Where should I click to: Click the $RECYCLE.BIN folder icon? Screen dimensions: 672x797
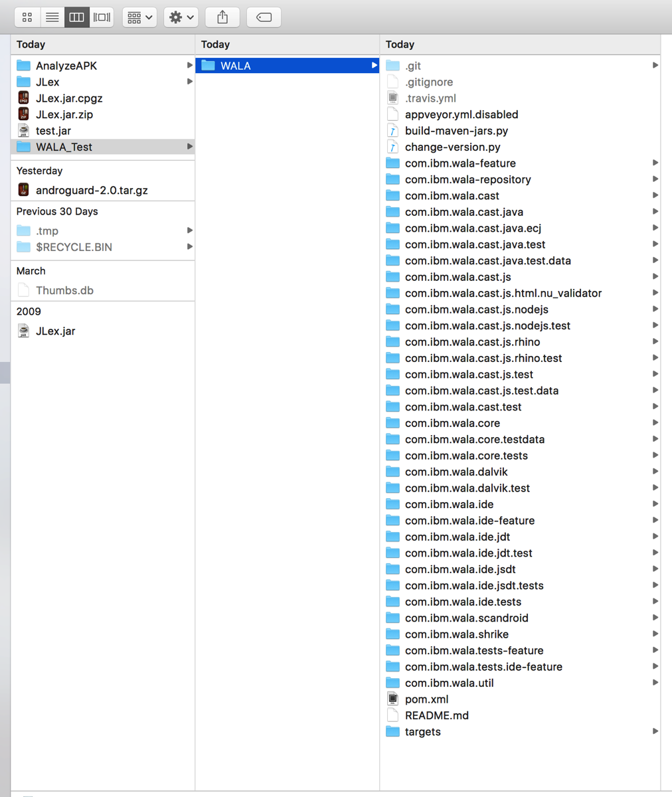pos(24,247)
